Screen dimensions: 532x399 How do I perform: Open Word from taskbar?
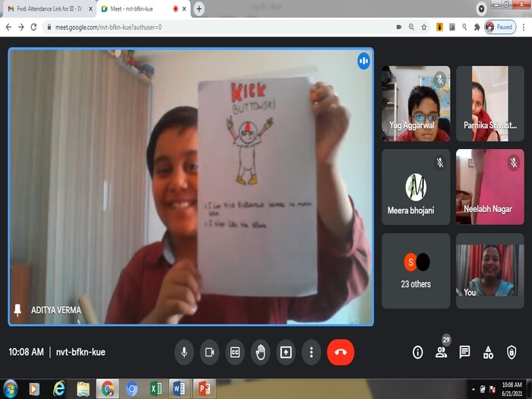click(179, 389)
